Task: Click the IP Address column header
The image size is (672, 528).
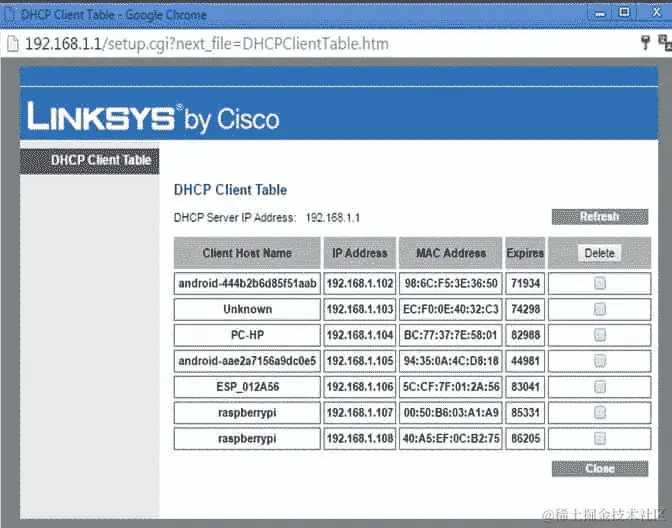Action: click(360, 253)
